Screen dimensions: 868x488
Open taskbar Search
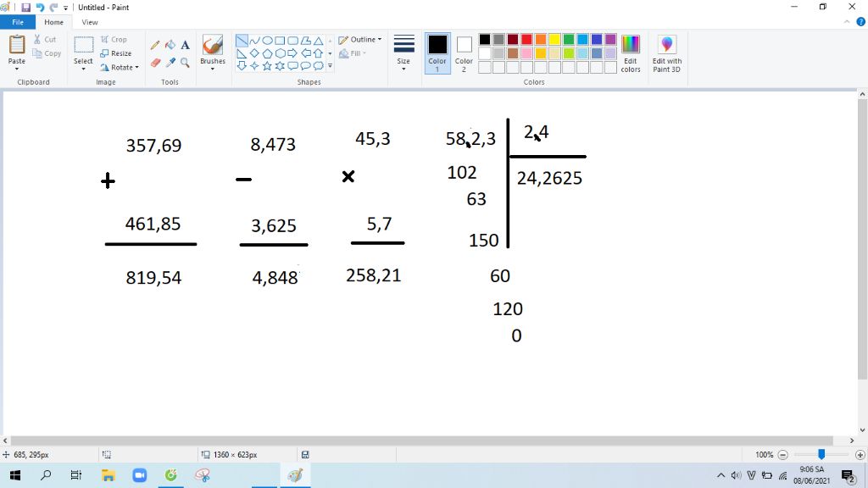point(46,475)
